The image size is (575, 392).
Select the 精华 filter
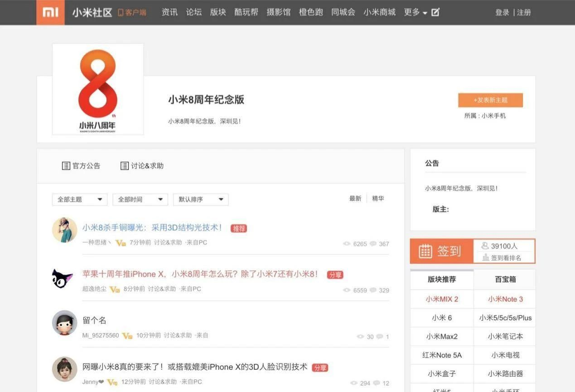tap(378, 198)
